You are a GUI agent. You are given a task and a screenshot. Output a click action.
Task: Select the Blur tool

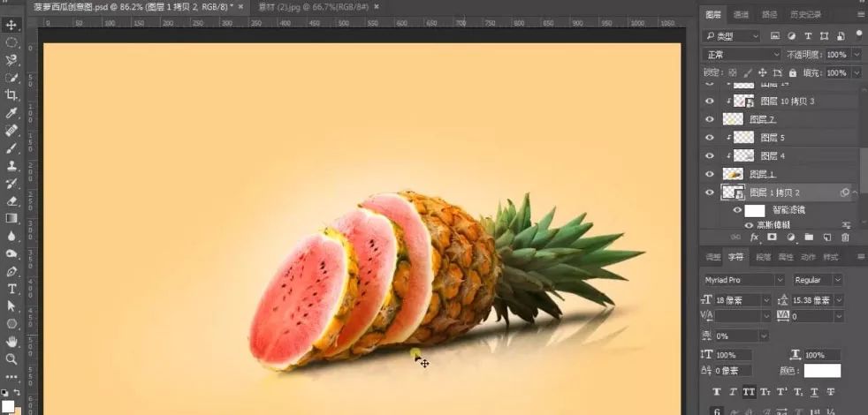[11, 237]
